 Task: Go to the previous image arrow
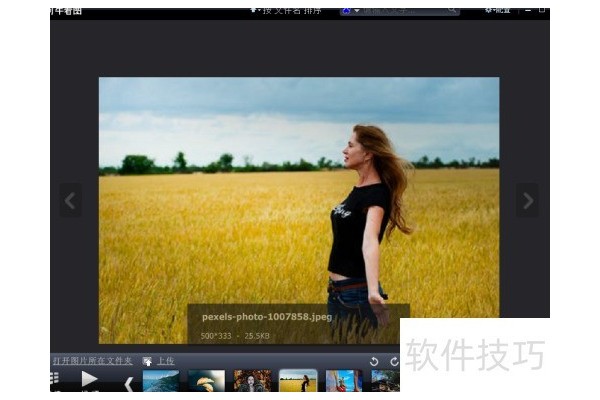point(70,200)
